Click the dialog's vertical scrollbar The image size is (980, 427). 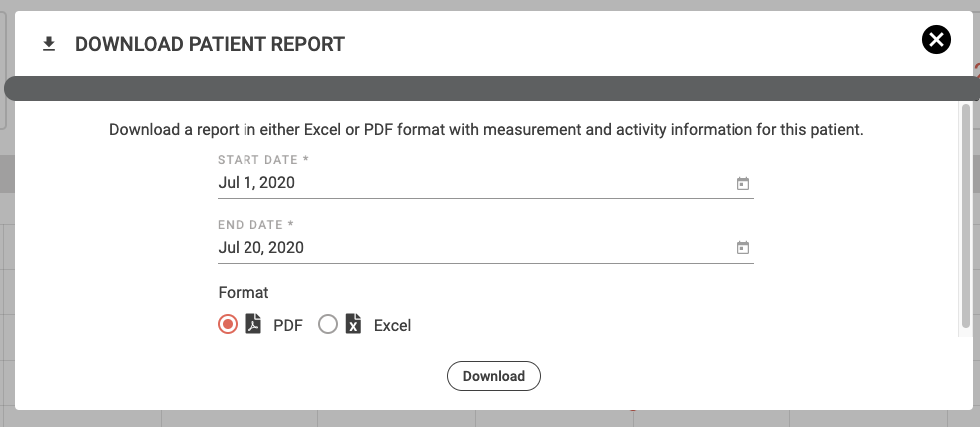[965, 214]
